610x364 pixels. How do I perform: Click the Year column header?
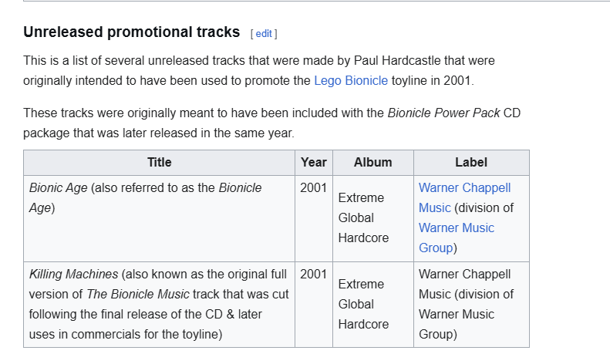[x=314, y=162]
